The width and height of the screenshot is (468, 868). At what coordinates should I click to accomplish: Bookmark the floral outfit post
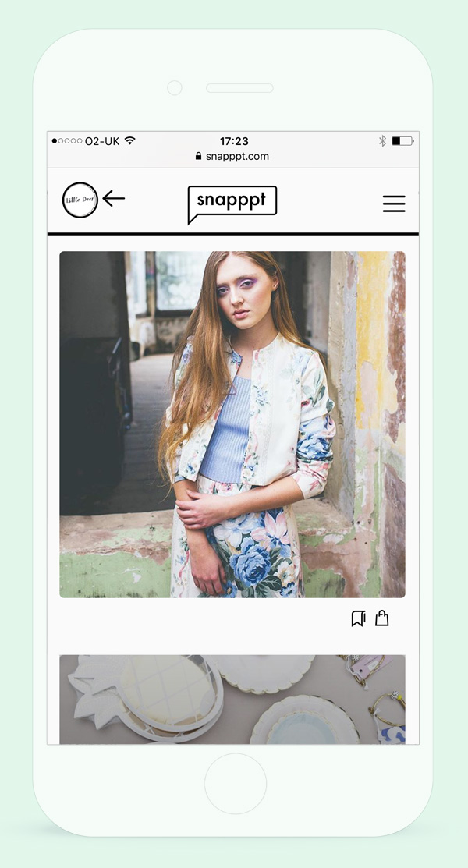click(358, 618)
